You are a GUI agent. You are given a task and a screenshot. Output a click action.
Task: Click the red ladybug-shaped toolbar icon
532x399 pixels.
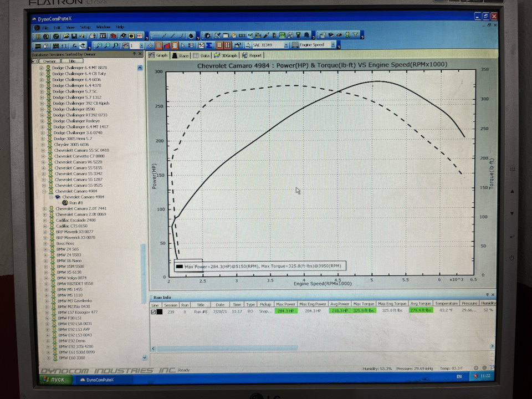click(113, 36)
